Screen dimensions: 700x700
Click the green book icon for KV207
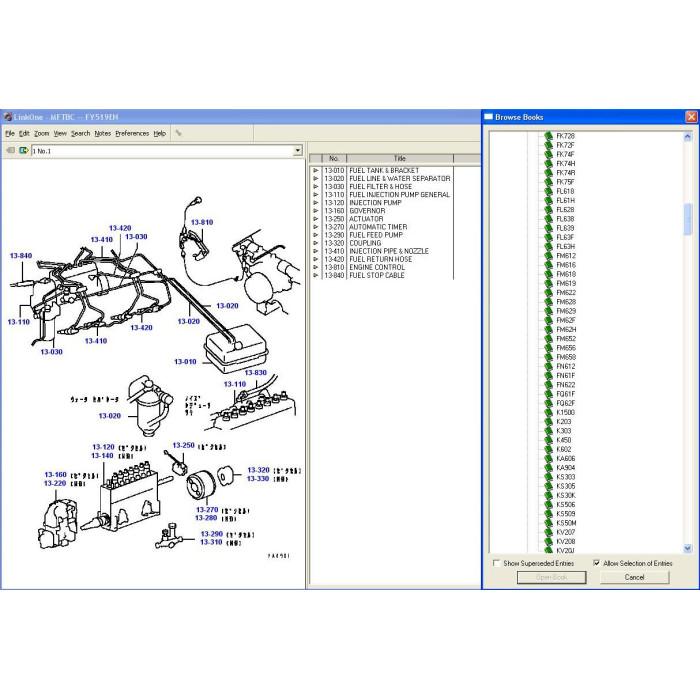tap(549, 532)
